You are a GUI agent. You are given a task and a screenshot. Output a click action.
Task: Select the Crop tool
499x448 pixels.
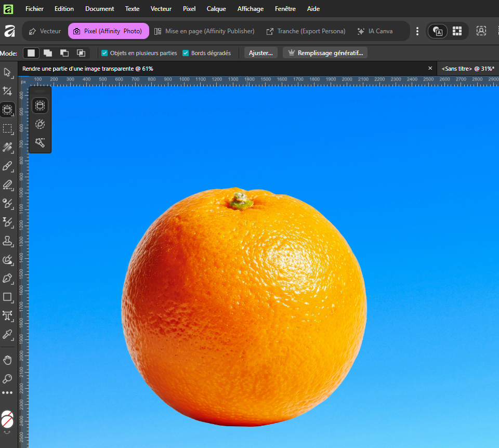tap(7, 91)
